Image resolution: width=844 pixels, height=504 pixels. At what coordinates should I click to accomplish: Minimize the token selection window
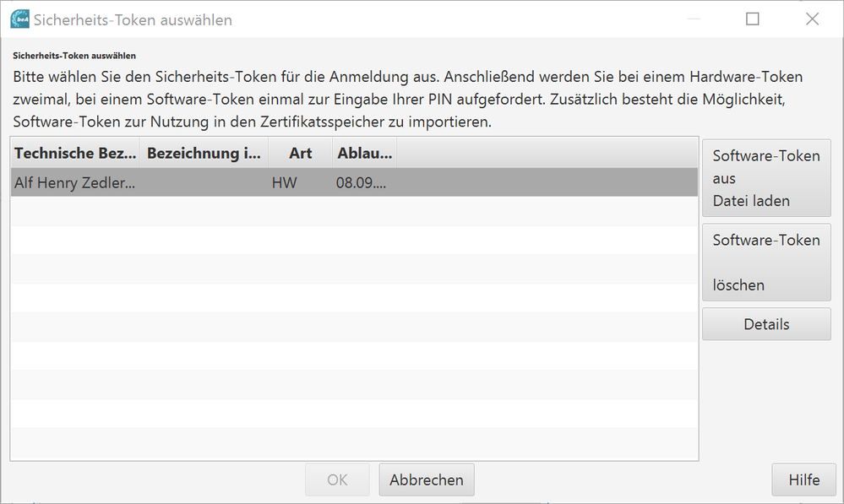click(694, 19)
